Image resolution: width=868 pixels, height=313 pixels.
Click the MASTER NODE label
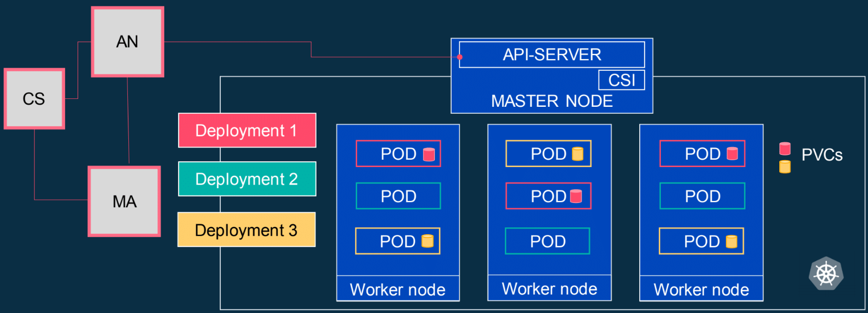pos(552,101)
